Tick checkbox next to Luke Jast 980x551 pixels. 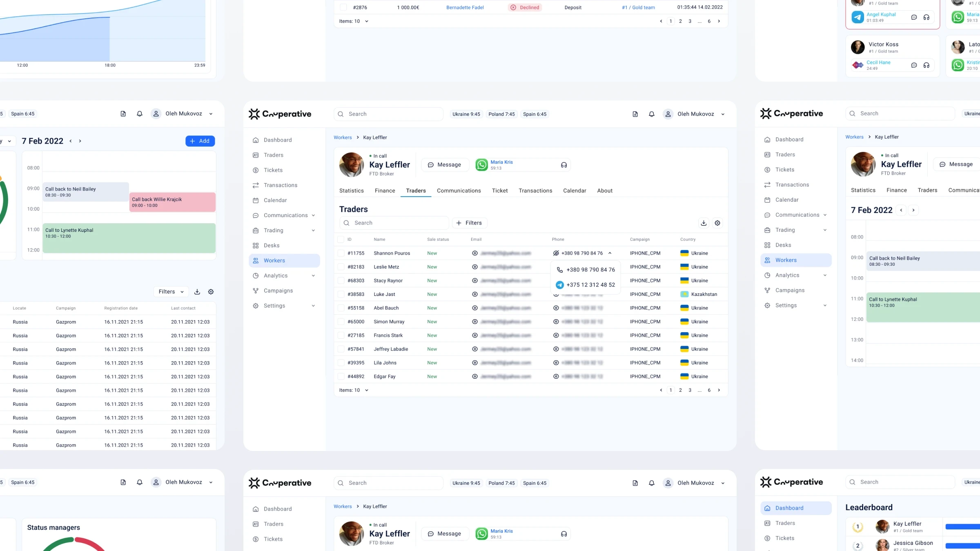click(x=341, y=294)
